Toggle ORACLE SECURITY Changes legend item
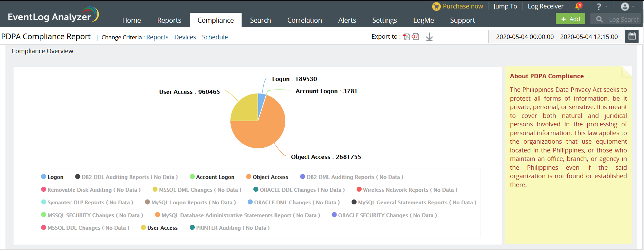 384,215
